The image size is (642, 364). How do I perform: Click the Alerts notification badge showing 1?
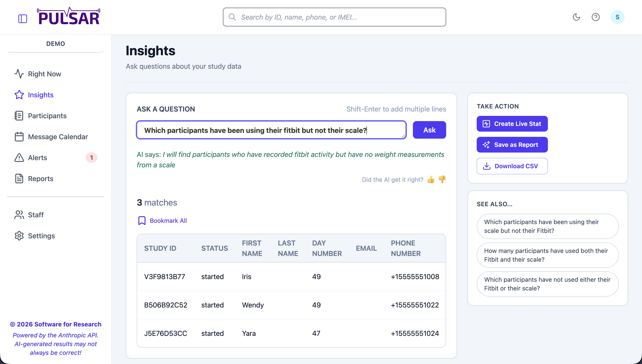pos(91,158)
